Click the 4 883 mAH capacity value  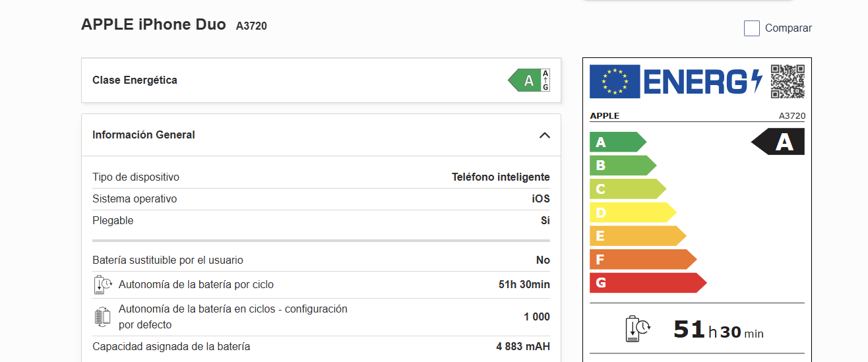pyautogui.click(x=523, y=347)
